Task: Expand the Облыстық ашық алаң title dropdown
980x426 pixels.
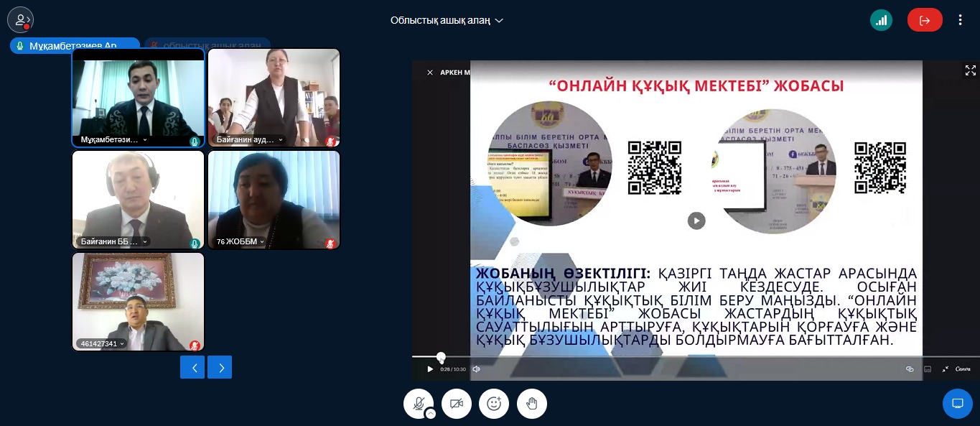Action: click(447, 20)
